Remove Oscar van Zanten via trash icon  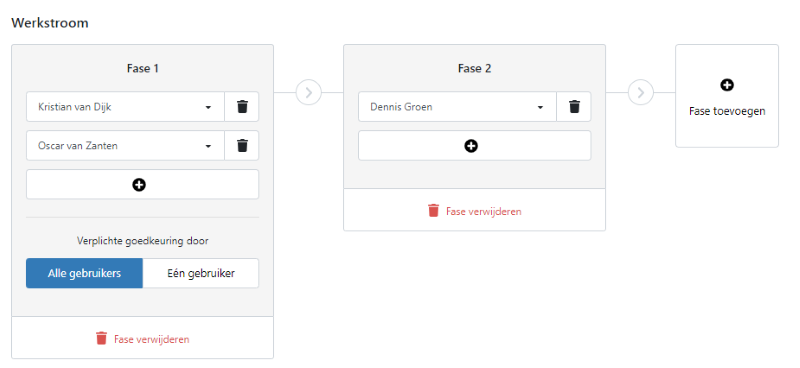tap(242, 146)
